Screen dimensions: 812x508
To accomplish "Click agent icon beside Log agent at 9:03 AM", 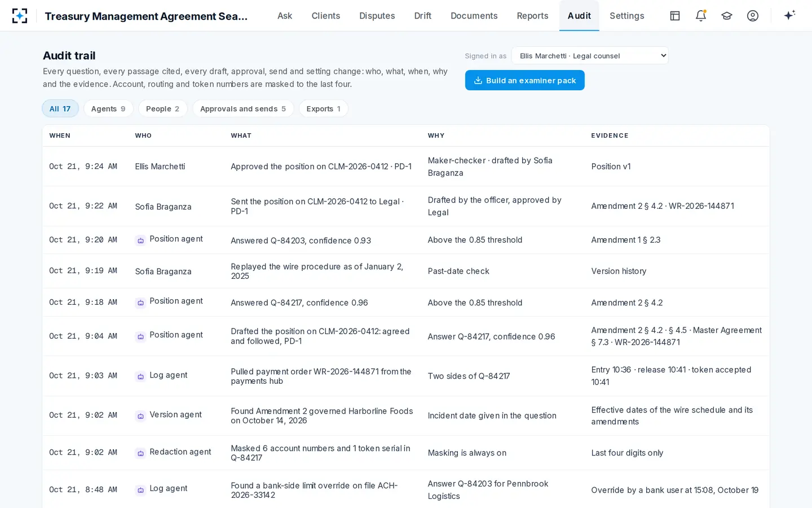I will (x=140, y=376).
